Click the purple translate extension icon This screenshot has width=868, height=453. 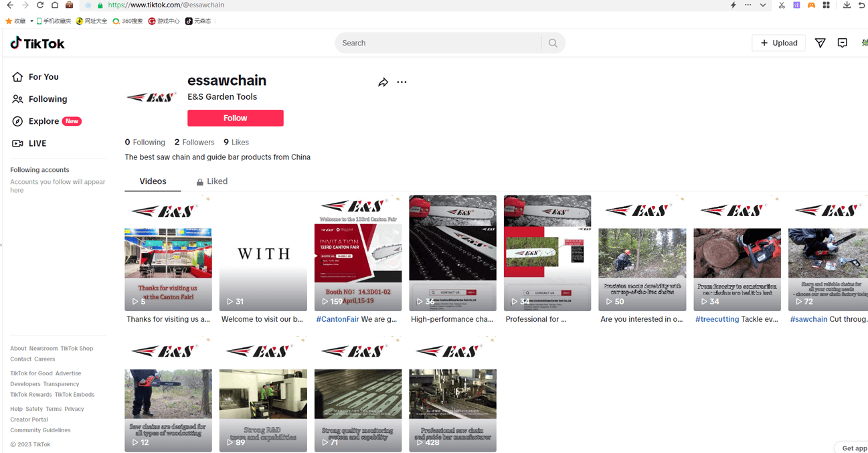pyautogui.click(x=796, y=5)
